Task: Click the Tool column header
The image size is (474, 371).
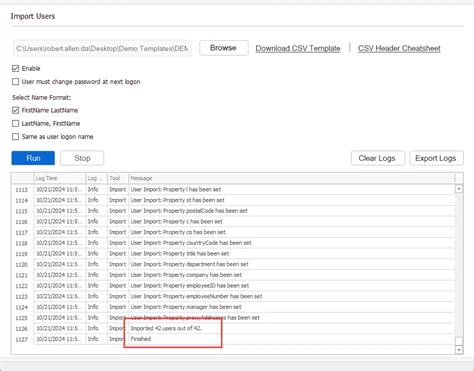Action: coord(118,178)
